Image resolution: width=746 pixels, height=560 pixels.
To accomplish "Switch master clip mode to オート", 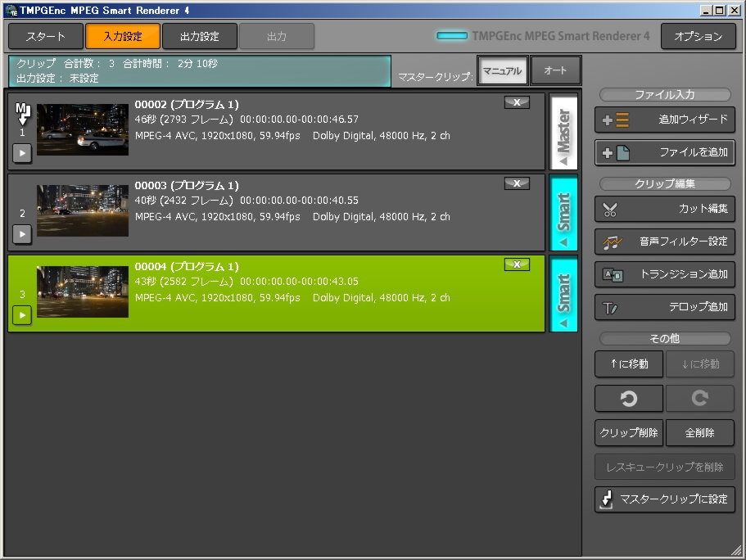I will (x=555, y=71).
